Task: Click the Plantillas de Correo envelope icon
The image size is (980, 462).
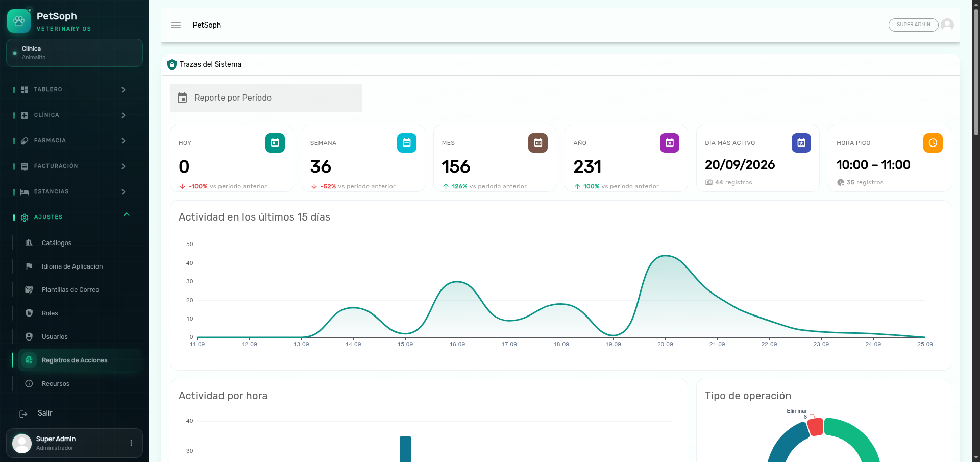Action: point(29,289)
